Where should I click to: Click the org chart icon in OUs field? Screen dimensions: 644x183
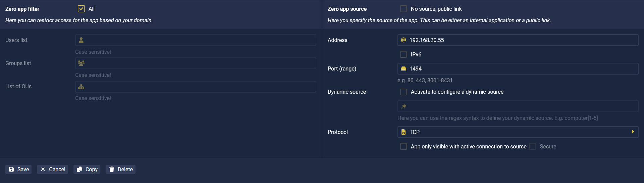(x=81, y=87)
